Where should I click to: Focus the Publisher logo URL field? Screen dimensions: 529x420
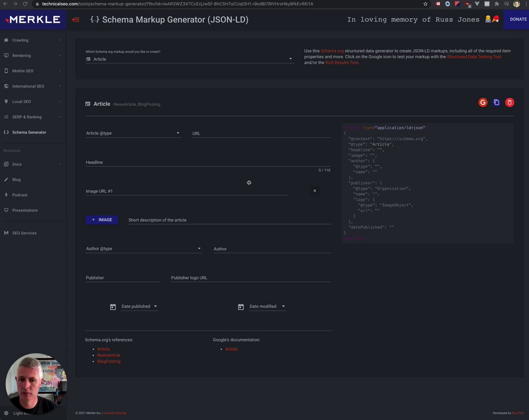tap(251, 277)
